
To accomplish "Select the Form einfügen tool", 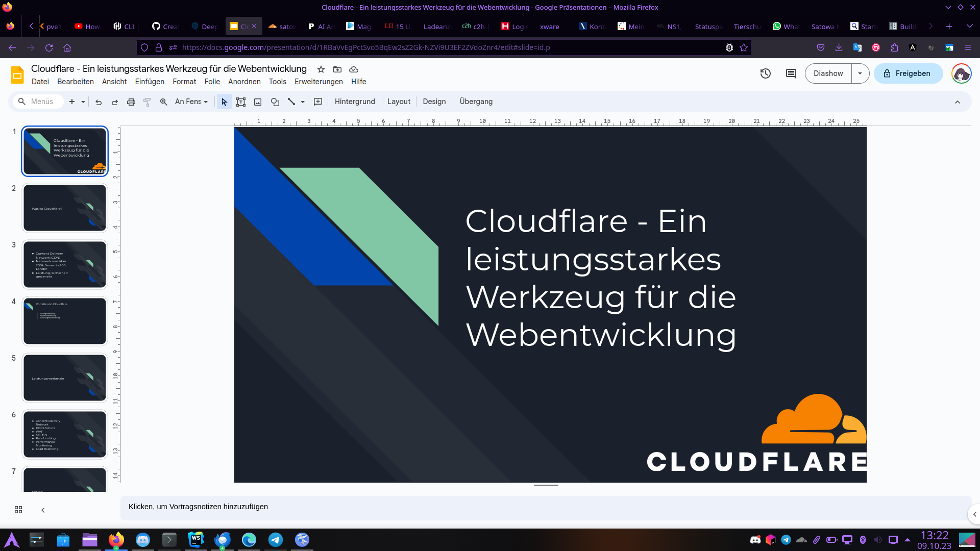I will (275, 102).
